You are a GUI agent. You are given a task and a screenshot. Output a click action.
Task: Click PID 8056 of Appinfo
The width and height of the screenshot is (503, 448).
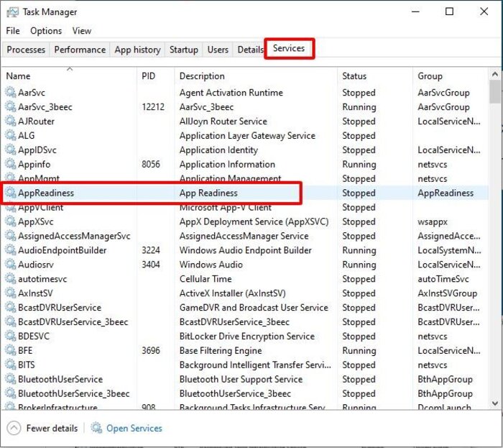pyautogui.click(x=151, y=164)
